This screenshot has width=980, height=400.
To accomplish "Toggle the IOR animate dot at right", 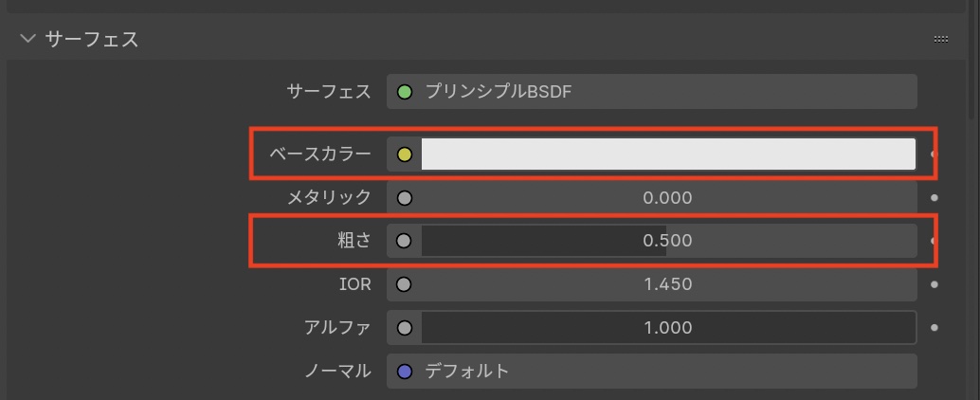I will click(x=935, y=284).
